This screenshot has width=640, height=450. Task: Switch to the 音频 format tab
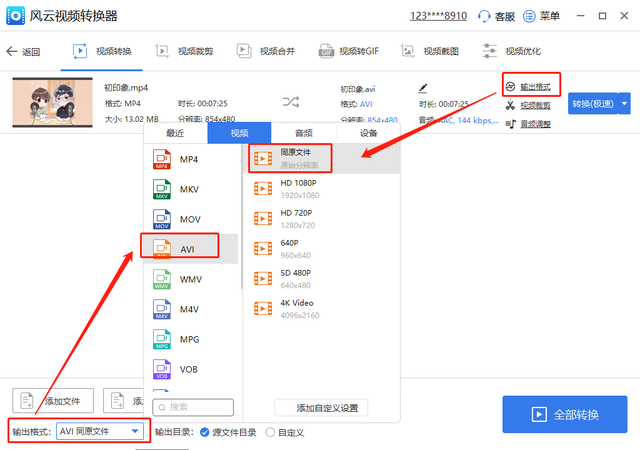pos(304,133)
